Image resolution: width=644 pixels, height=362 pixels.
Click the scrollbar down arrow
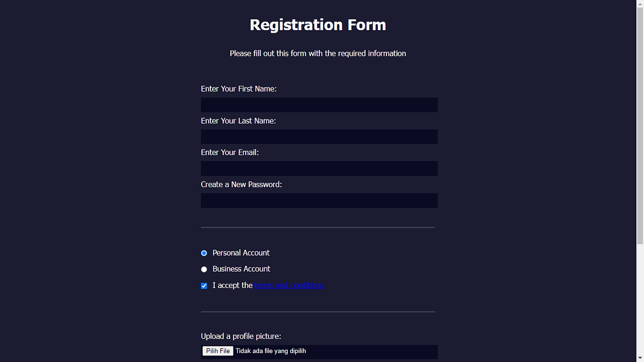(640, 358)
